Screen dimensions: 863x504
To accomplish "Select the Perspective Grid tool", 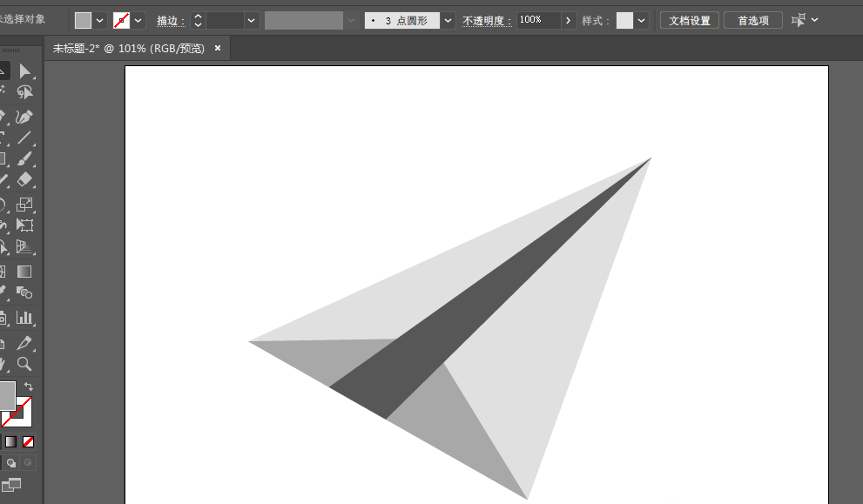I will click(x=24, y=246).
